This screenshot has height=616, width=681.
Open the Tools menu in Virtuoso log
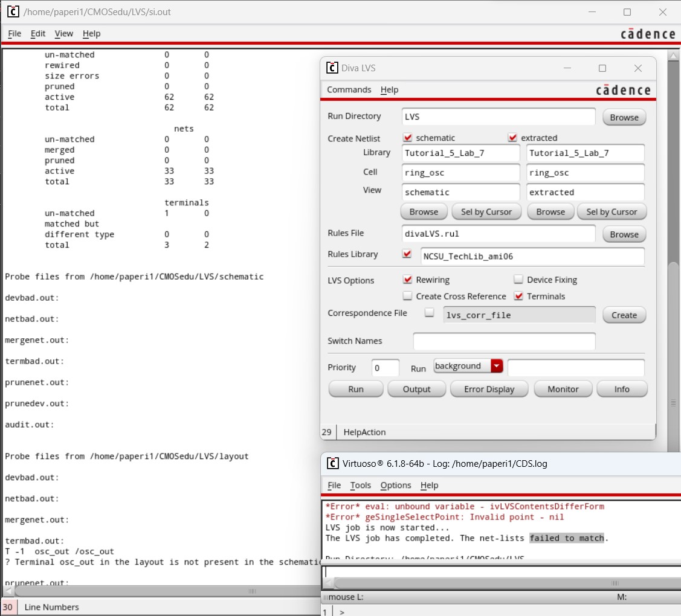pyautogui.click(x=360, y=485)
